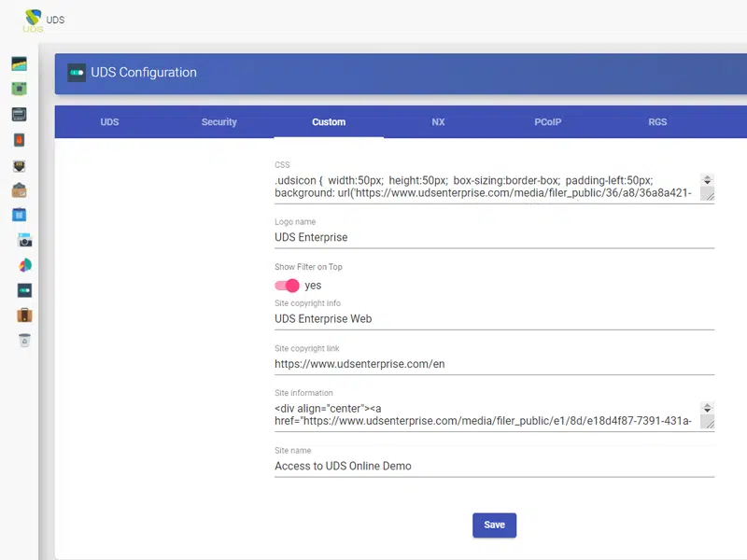Viewport: 747px width, 560px height.
Task: Open the dashboard chart icon in sidebar
Action: click(x=19, y=63)
